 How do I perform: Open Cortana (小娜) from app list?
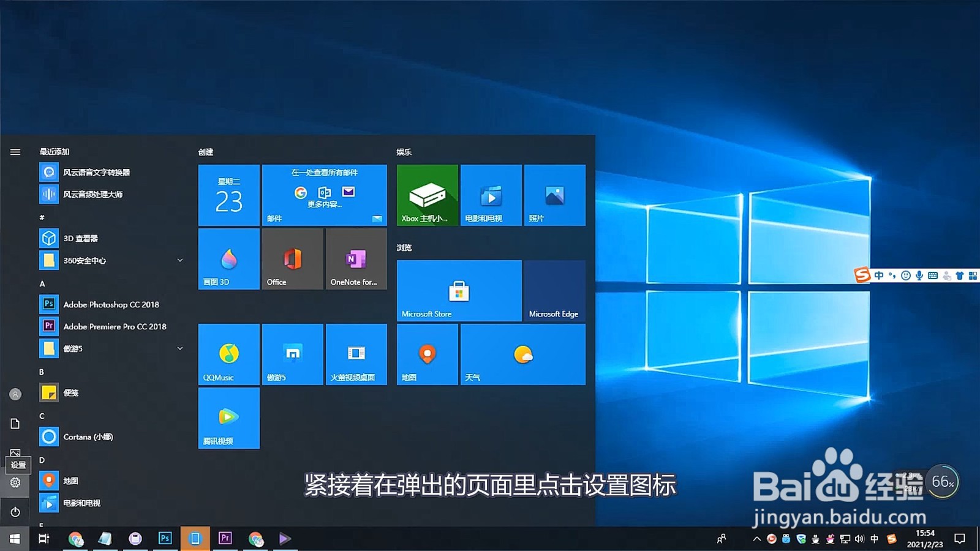pyautogui.click(x=111, y=437)
